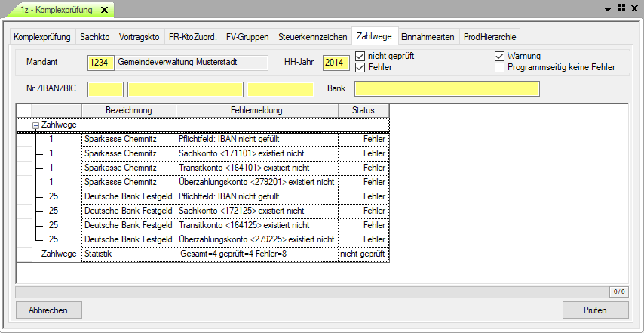
Task: Open the Sachkto tab
Action: coord(95,36)
